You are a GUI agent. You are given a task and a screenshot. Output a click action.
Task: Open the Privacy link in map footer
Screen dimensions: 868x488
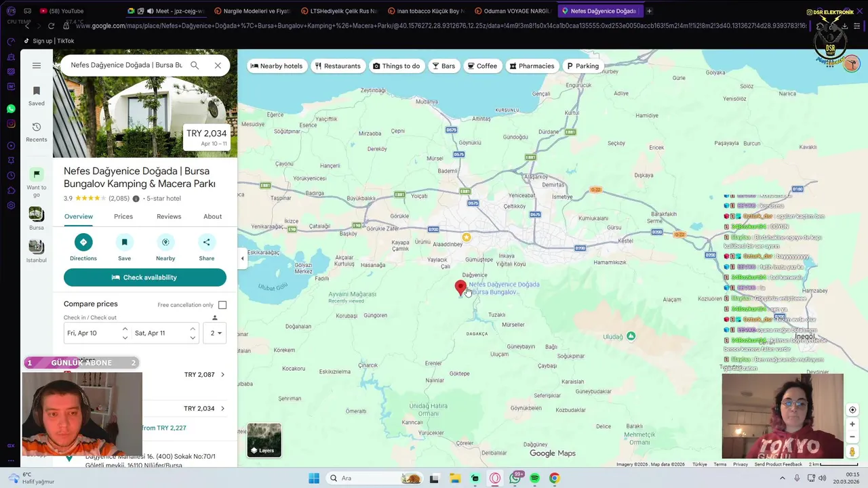(741, 464)
